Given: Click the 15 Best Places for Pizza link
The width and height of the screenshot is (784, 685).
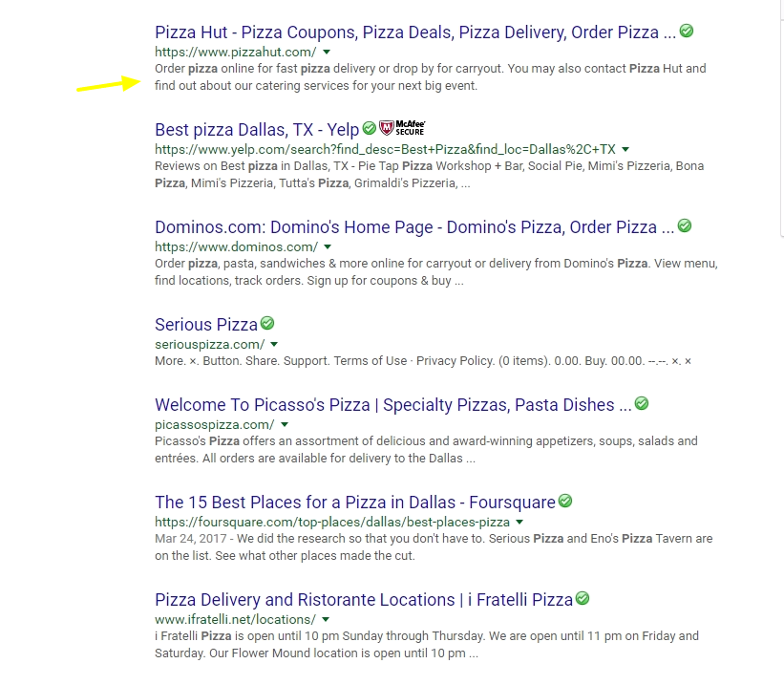Looking at the screenshot, I should (355, 501).
